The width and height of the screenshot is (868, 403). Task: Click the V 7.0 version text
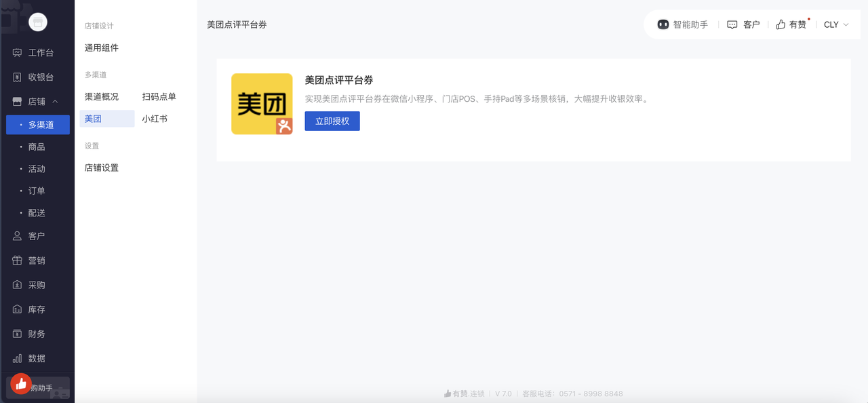point(503,394)
